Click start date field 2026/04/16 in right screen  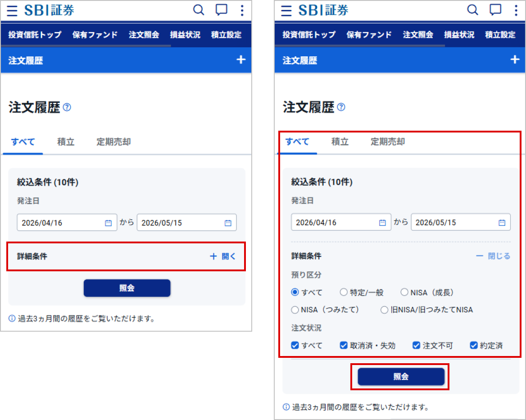click(x=341, y=222)
